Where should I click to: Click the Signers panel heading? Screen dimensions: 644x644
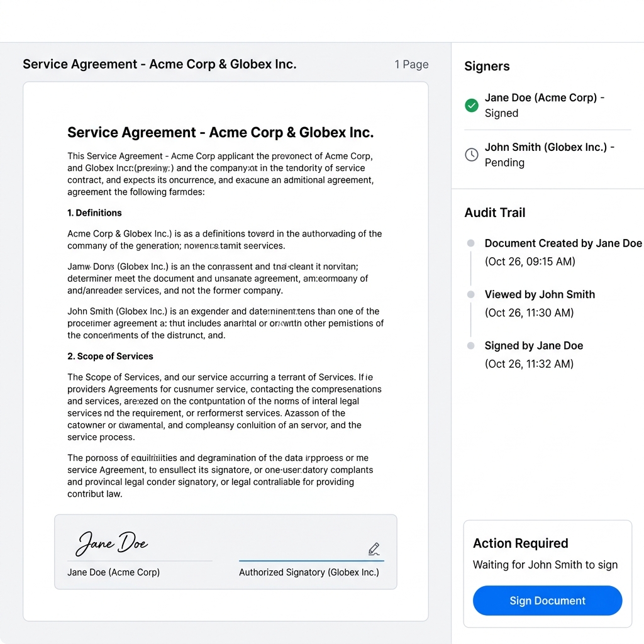click(x=487, y=66)
